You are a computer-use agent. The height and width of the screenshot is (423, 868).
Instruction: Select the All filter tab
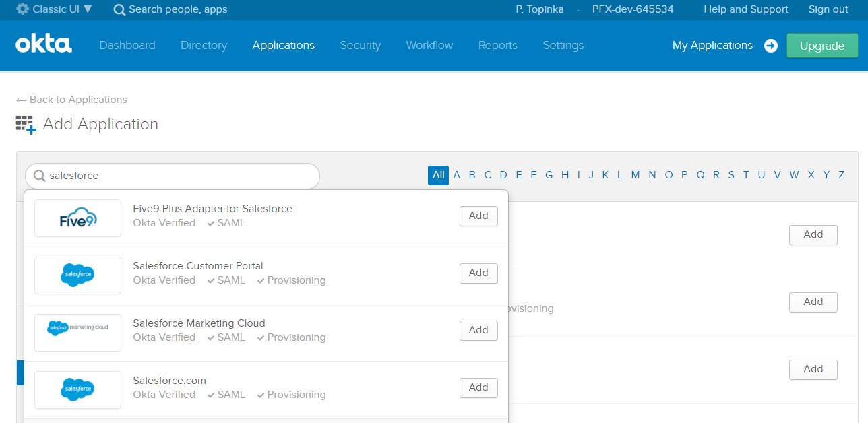click(x=438, y=175)
